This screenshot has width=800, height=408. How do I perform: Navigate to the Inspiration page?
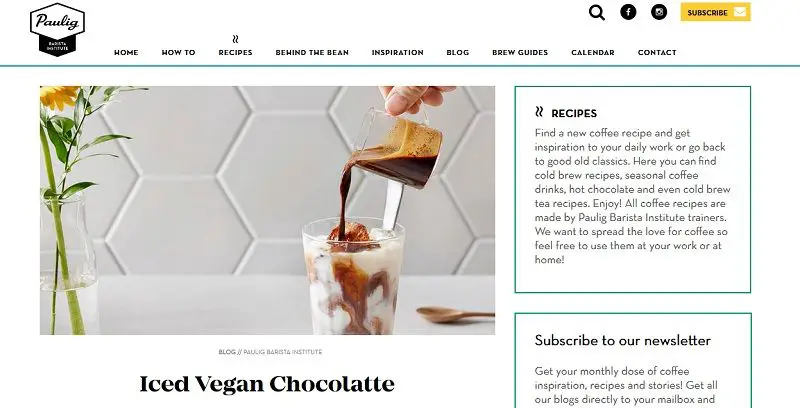[397, 53]
